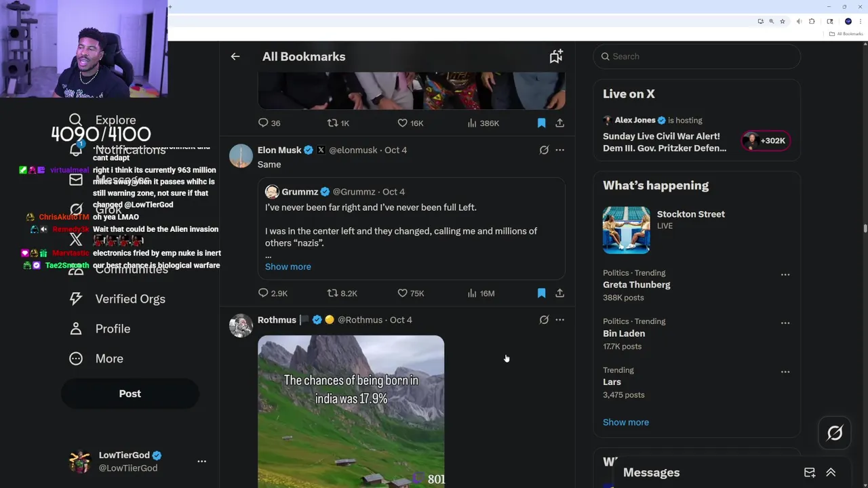Bookmark this page with star icon

click(x=783, y=22)
